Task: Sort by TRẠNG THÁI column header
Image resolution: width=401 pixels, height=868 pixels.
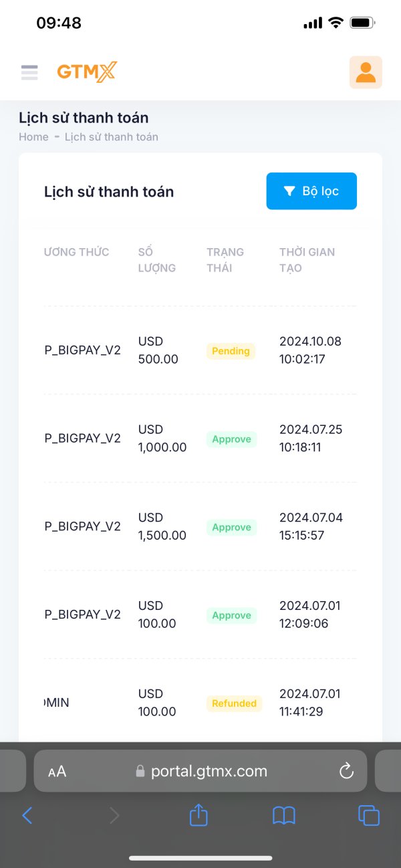Action: (x=225, y=260)
